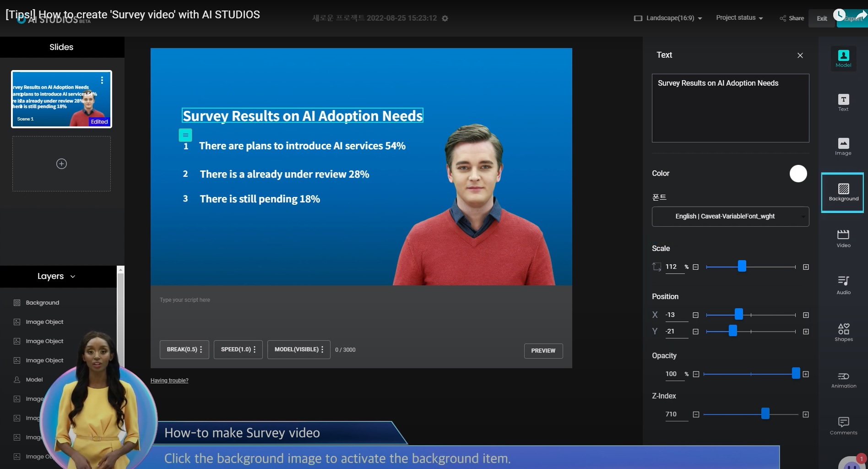Increase Opacity with plus icon
Viewport: 868px width, 469px height.
[x=806, y=374]
